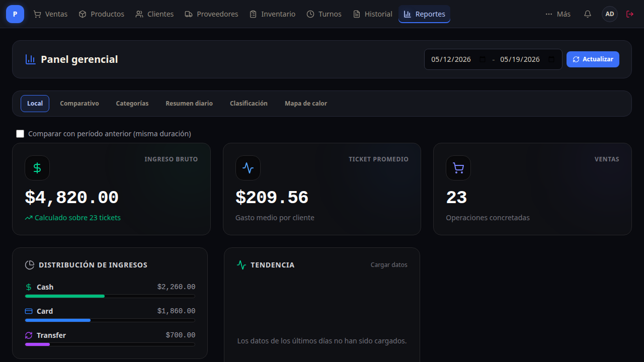Click the Tendencia heading
Image resolution: width=644 pixels, height=362 pixels.
pos(273,265)
